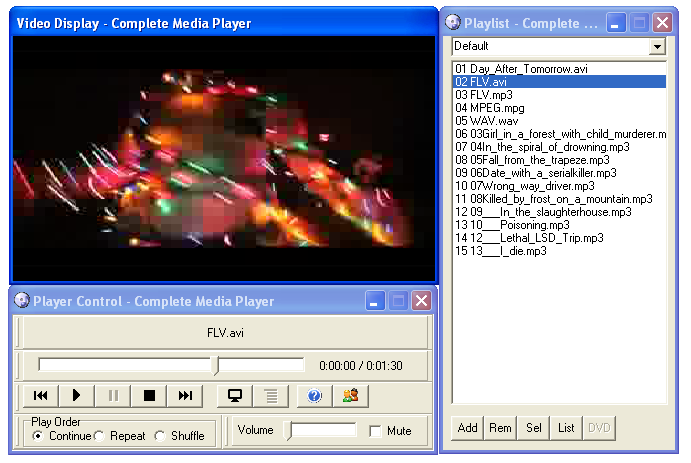Select 03 FLV.mp3 in playlist

[x=559, y=95]
